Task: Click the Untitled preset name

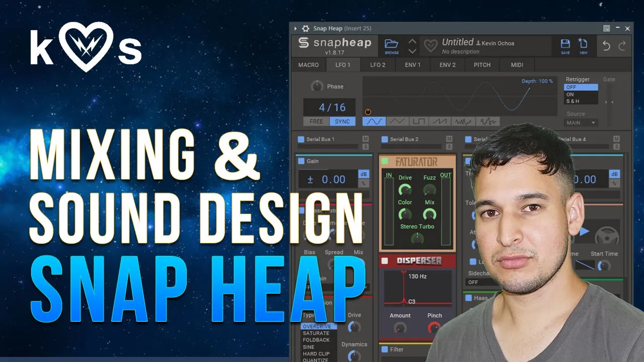Action: tap(457, 42)
